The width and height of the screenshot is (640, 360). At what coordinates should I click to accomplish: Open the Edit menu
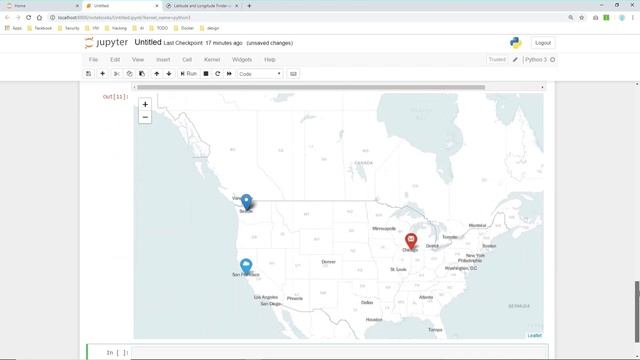pos(115,60)
